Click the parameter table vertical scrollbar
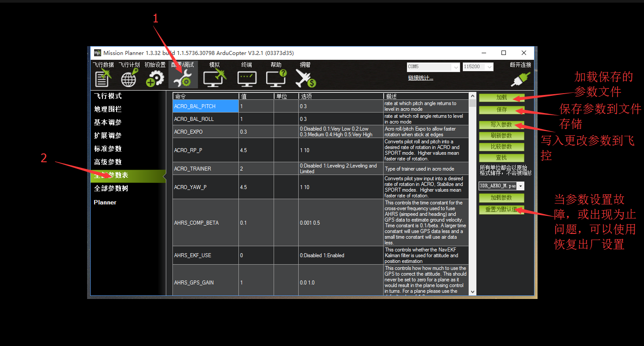 472,193
